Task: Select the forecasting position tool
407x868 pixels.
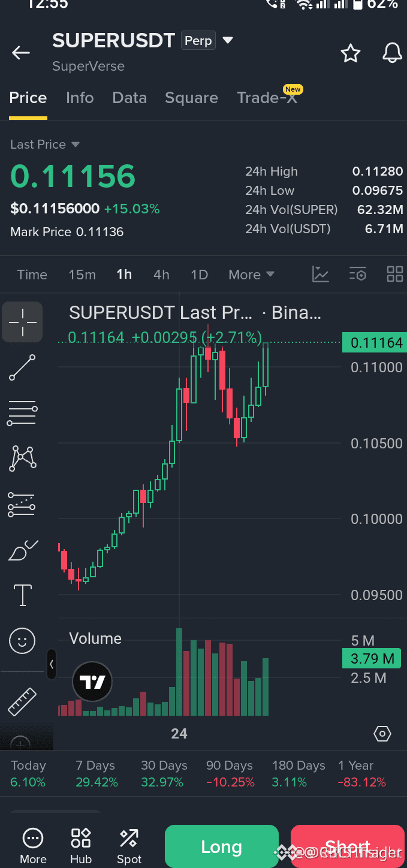Action: (x=22, y=504)
